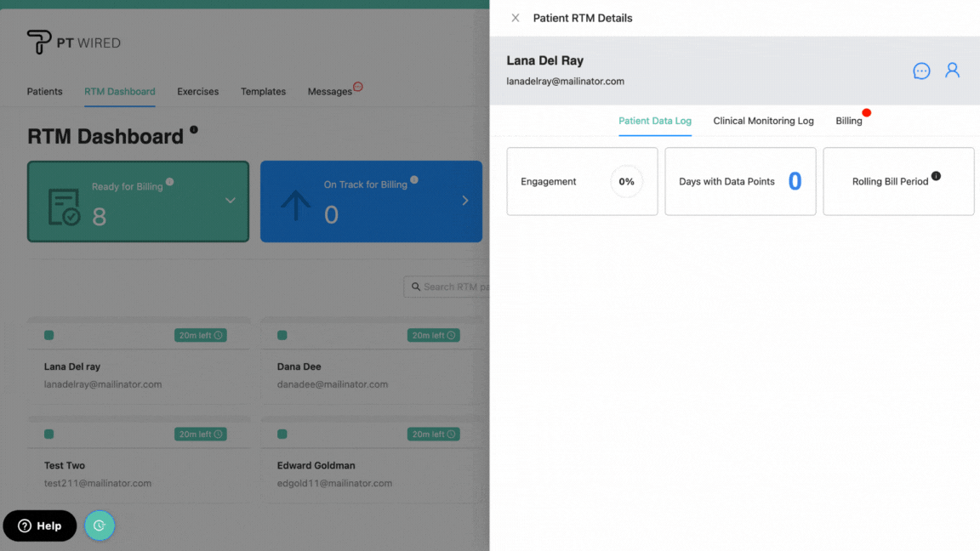Switch to the Clinical Monitoring Log tab
The height and width of the screenshot is (551, 980).
pyautogui.click(x=763, y=121)
